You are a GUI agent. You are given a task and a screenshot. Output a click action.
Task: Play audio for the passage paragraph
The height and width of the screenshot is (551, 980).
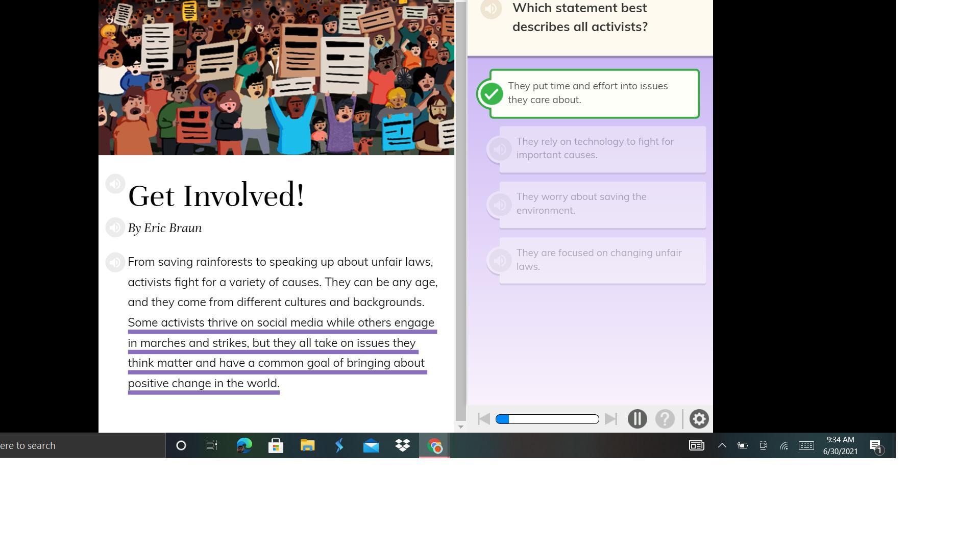[115, 262]
